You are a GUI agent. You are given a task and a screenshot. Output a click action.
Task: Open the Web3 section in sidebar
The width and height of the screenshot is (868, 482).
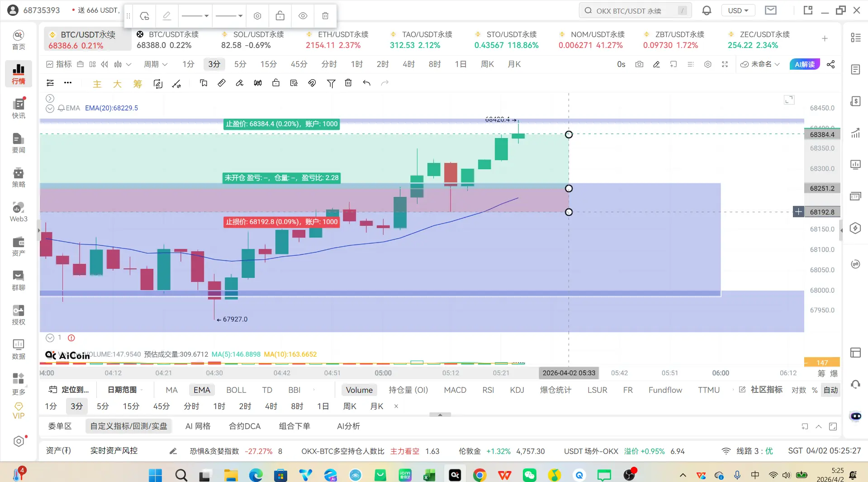[x=19, y=212]
